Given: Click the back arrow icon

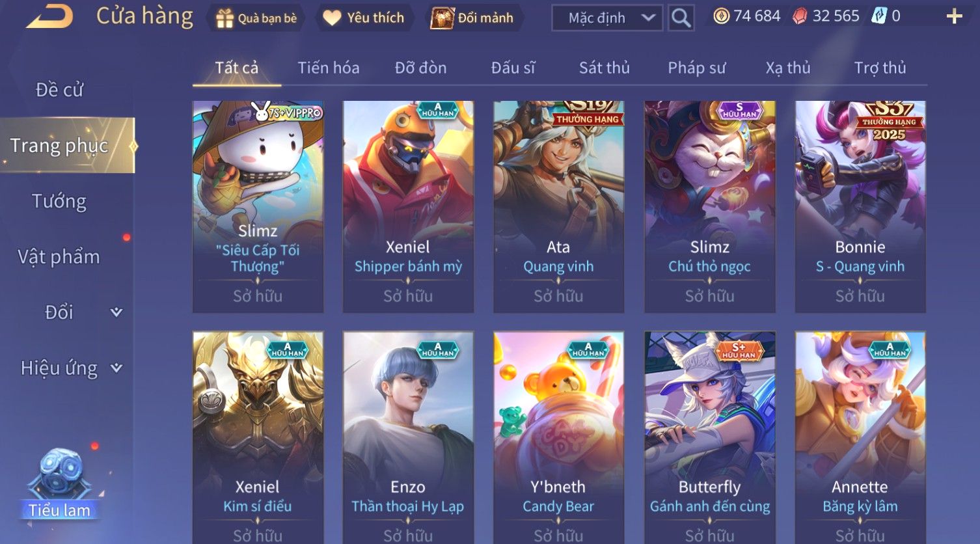Looking at the screenshot, I should point(49,16).
